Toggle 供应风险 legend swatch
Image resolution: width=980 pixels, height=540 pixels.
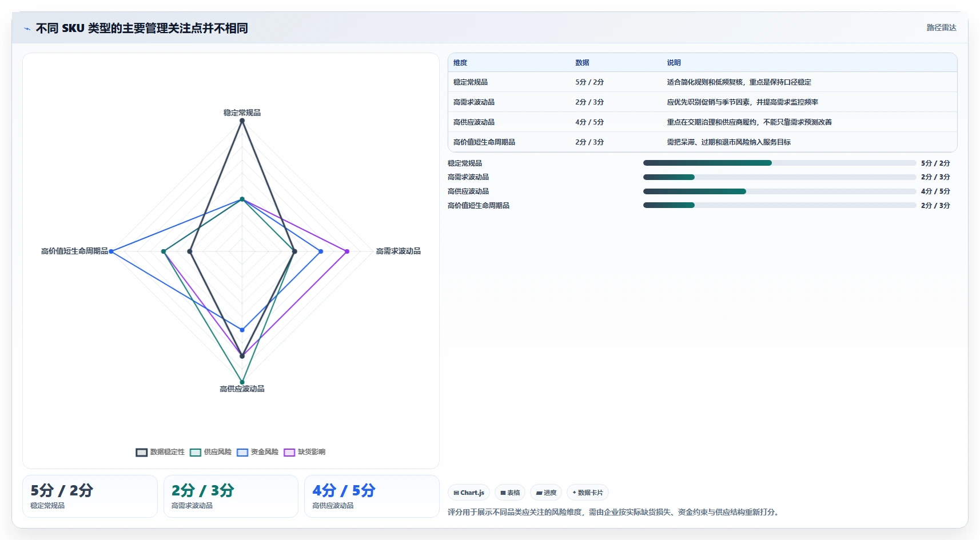196,452
